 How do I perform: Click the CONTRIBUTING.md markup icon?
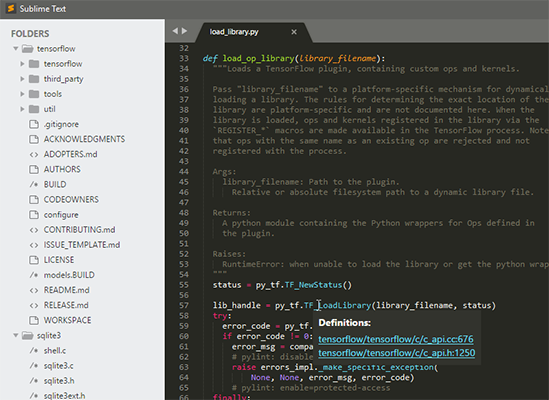pyautogui.click(x=34, y=230)
